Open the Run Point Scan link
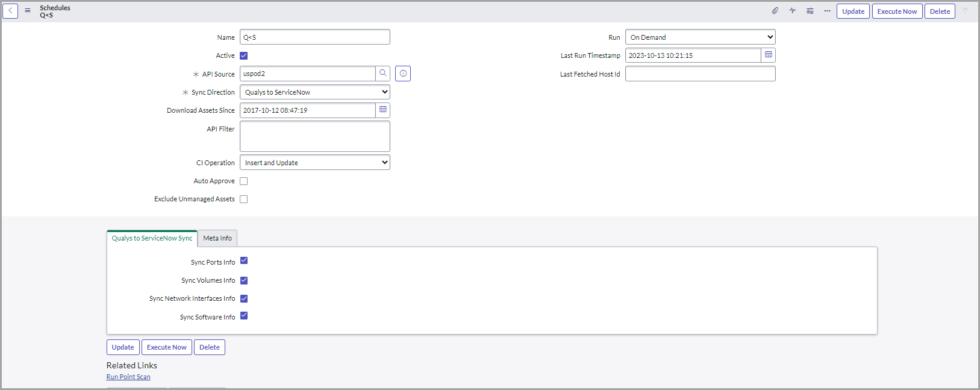Viewport: 980px width, 390px height. pyautogui.click(x=128, y=377)
